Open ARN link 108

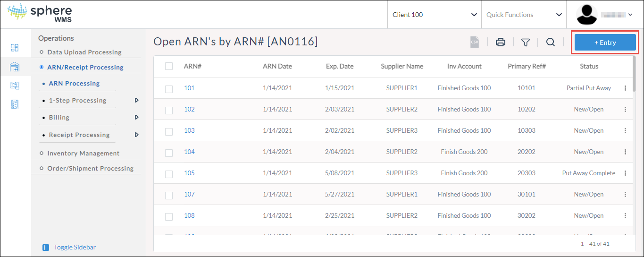189,215
